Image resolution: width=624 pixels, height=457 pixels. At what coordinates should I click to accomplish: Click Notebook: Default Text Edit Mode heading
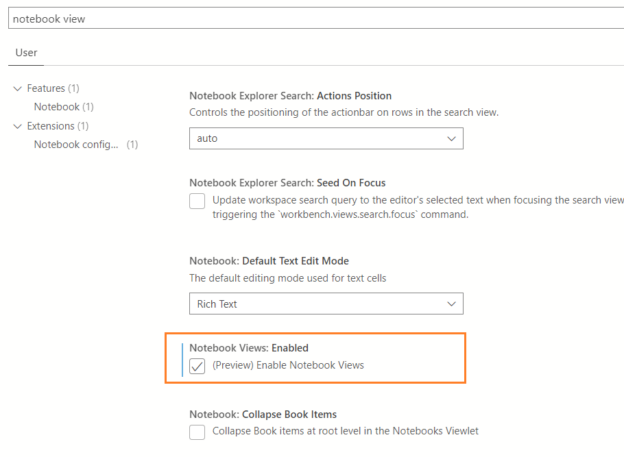(x=269, y=261)
